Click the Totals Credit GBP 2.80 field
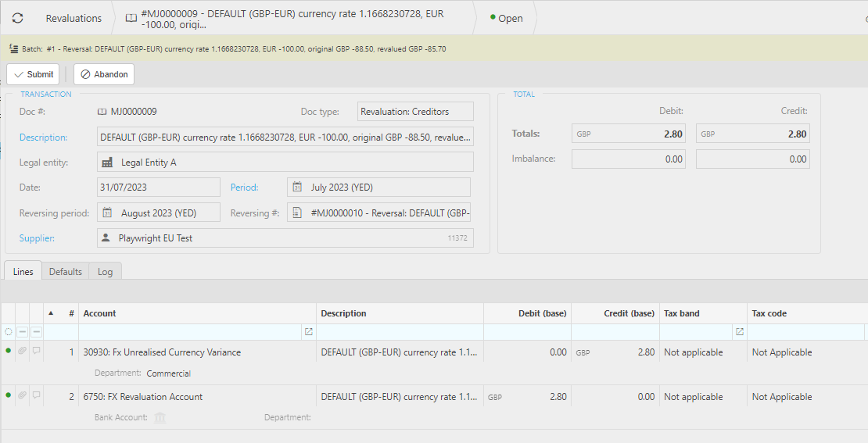 pyautogui.click(x=753, y=134)
